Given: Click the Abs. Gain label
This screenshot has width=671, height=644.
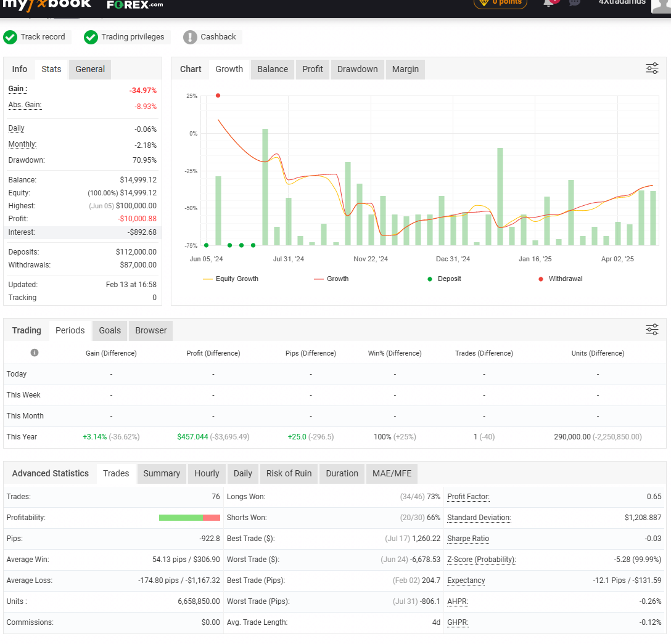Looking at the screenshot, I should pos(25,105).
